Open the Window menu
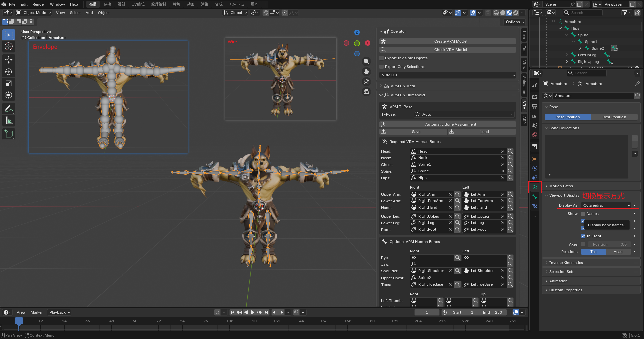644x339 pixels. pyautogui.click(x=57, y=4)
